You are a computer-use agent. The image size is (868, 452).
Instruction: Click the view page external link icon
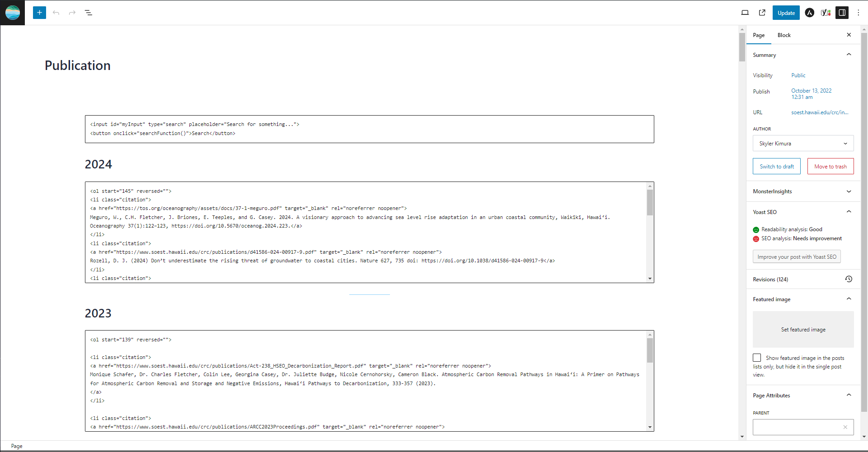[x=762, y=13]
